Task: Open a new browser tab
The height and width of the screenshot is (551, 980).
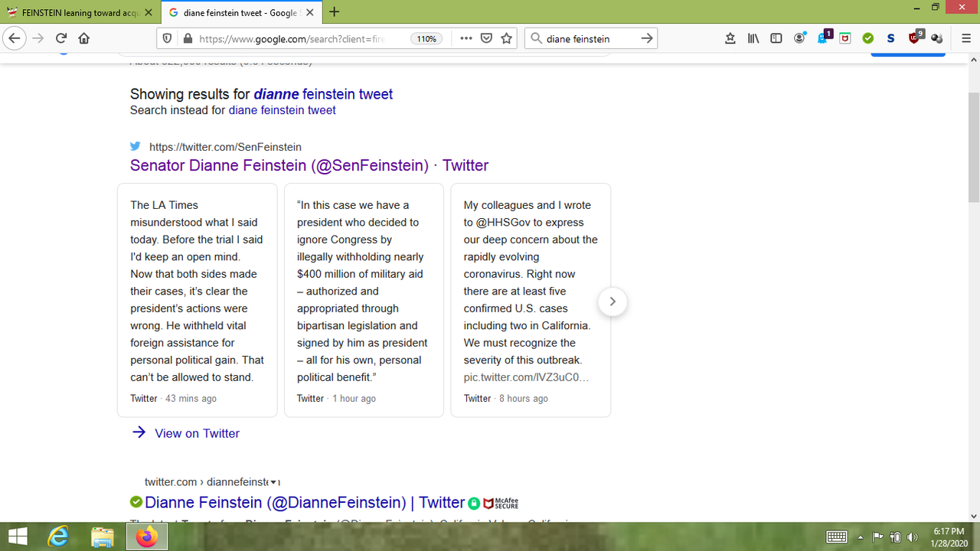Action: coord(335,12)
